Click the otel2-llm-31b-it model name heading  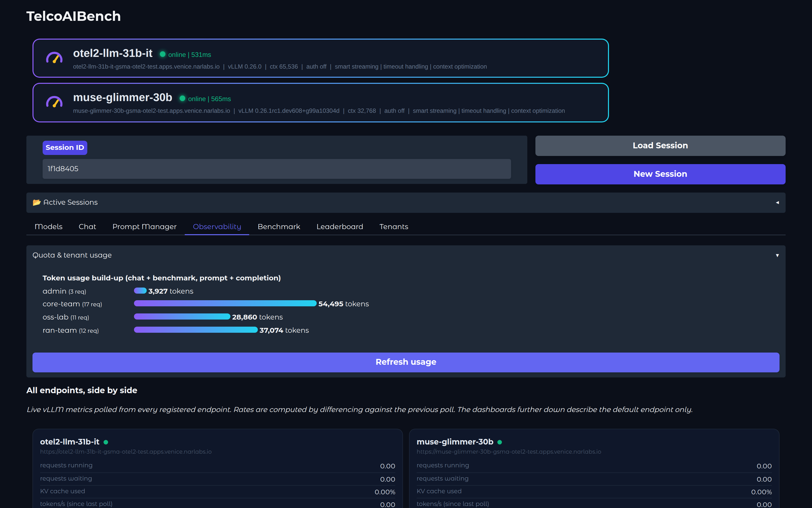click(x=113, y=53)
